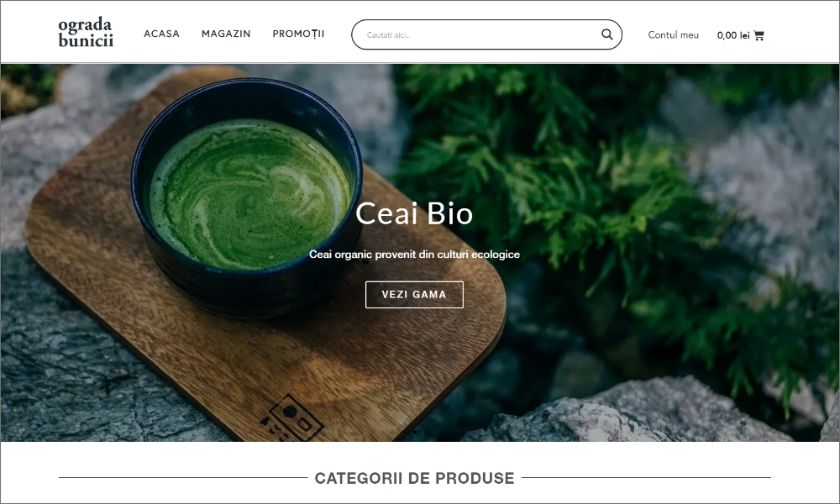840x504 pixels.
Task: Open the MAGAZIN menu item
Action: point(226,34)
